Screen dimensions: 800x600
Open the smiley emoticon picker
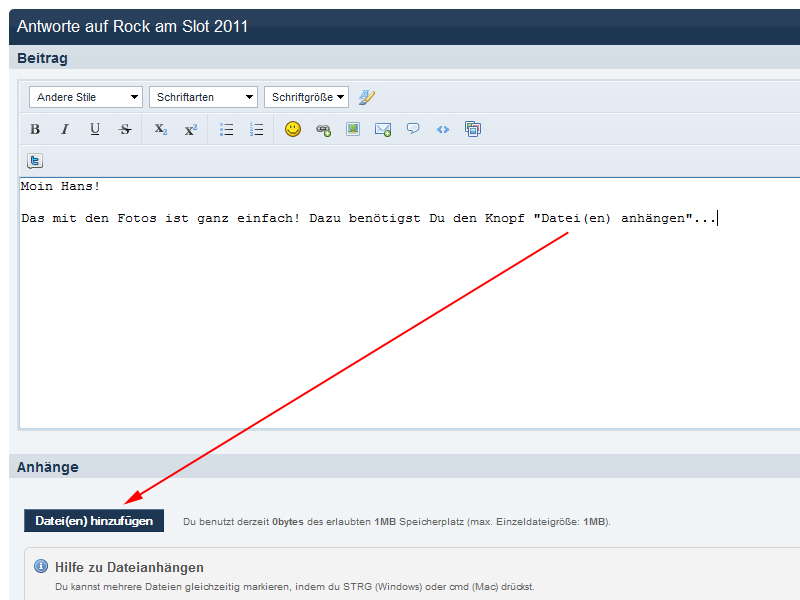click(x=293, y=129)
